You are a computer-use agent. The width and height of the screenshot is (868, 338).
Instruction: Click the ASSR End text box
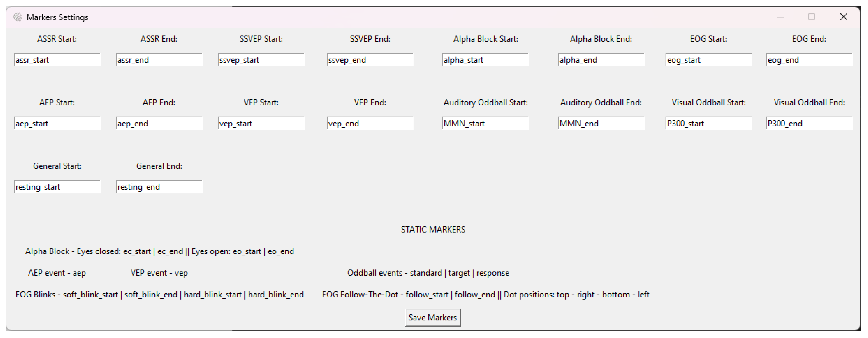159,60
